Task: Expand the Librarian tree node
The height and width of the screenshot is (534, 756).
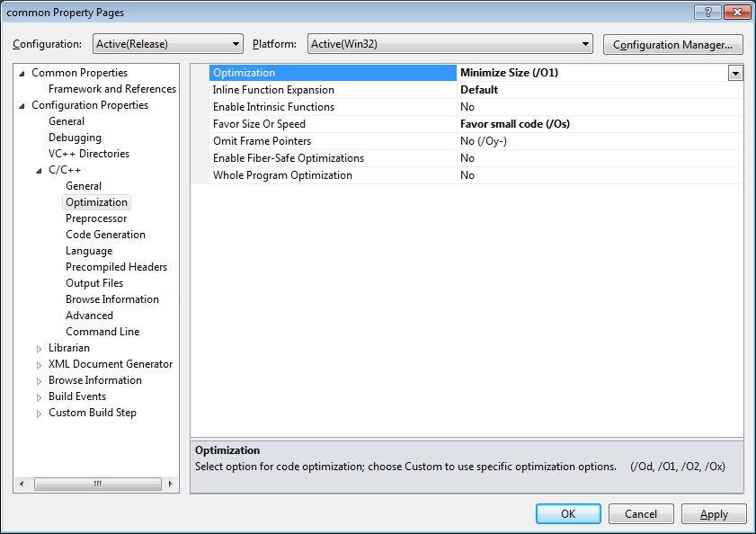Action: coord(39,349)
